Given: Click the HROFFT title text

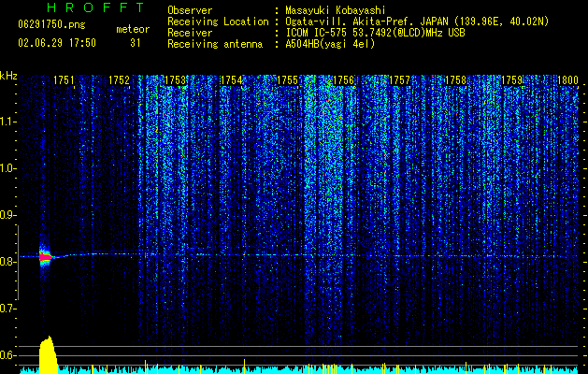Looking at the screenshot, I should (x=96, y=7).
